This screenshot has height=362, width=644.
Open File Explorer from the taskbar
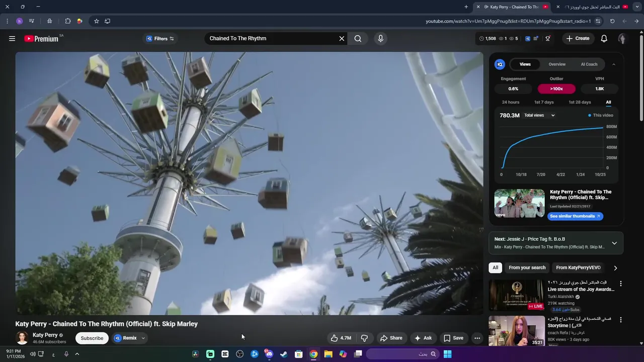coord(328,354)
